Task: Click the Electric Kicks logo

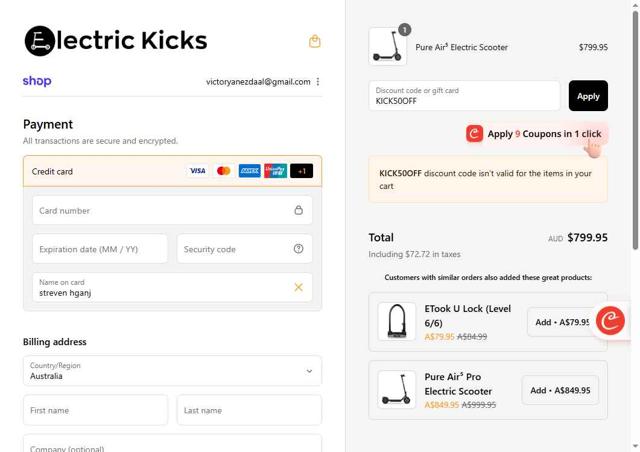Action: tap(116, 41)
